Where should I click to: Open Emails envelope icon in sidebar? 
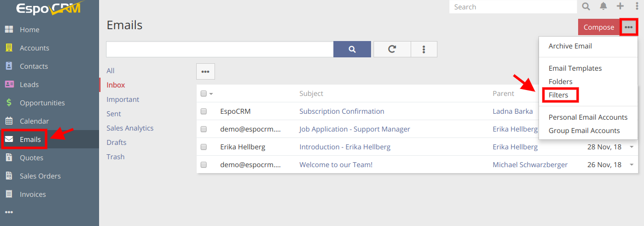(9, 139)
